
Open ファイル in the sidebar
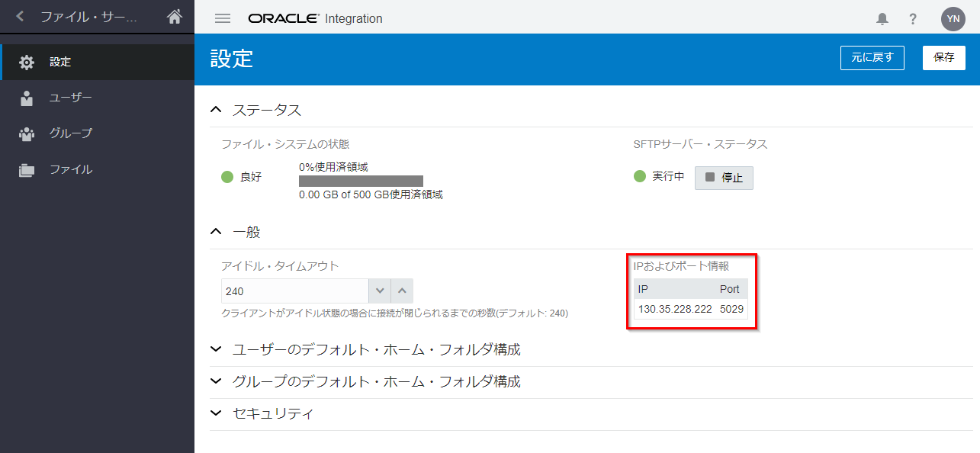tap(70, 169)
